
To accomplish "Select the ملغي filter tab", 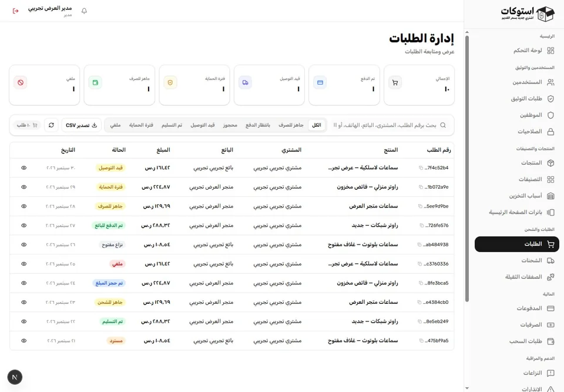I will click(x=115, y=125).
